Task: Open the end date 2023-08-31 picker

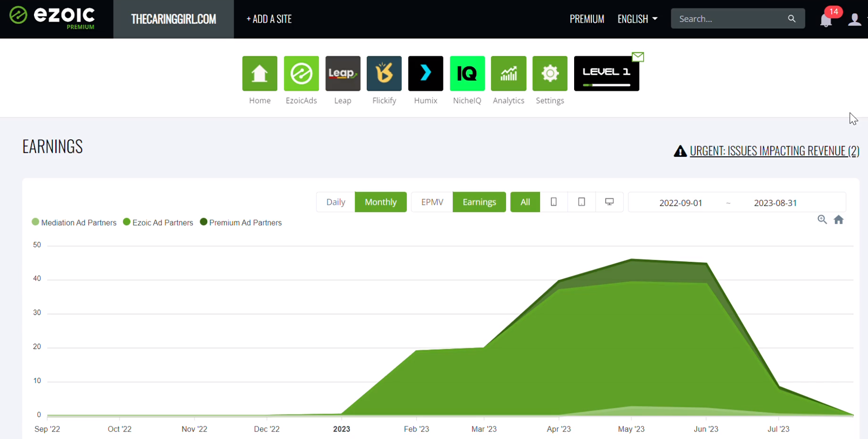Action: click(x=775, y=203)
